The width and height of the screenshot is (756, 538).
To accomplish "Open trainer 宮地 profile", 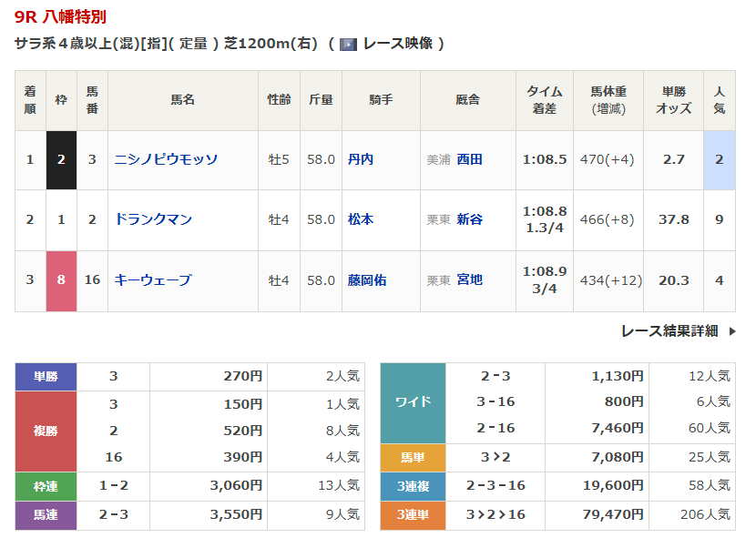I will tap(469, 280).
